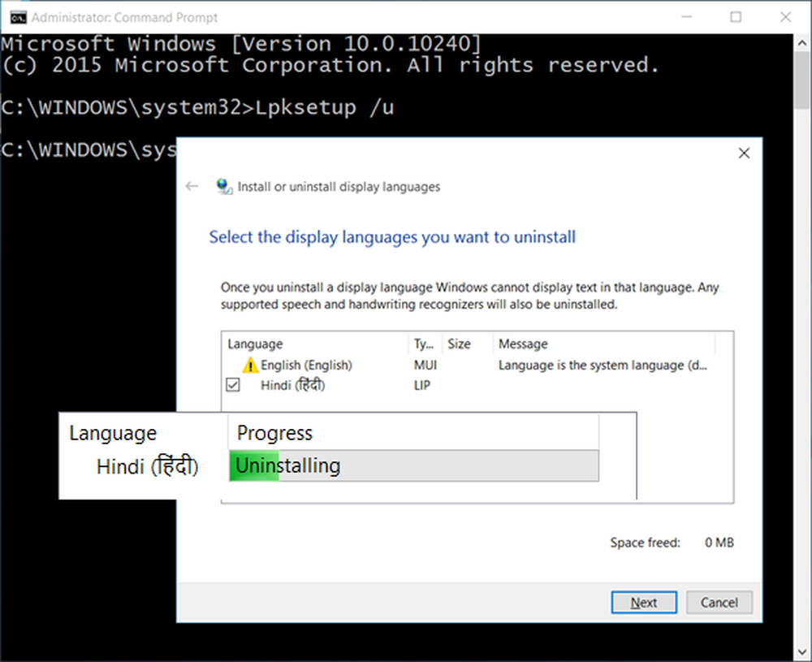The height and width of the screenshot is (662, 812).
Task: Click the Next button
Action: [x=644, y=603]
